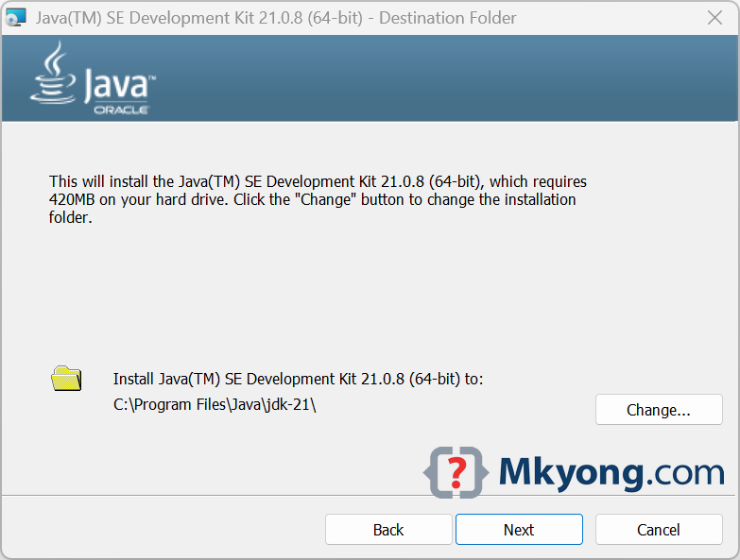Go Back to the previous installer step

387,530
